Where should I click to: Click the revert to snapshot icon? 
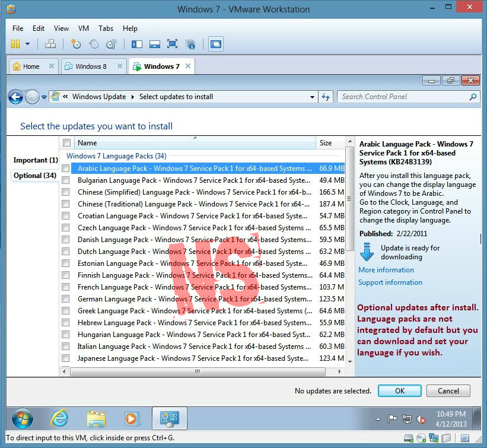pos(94,44)
